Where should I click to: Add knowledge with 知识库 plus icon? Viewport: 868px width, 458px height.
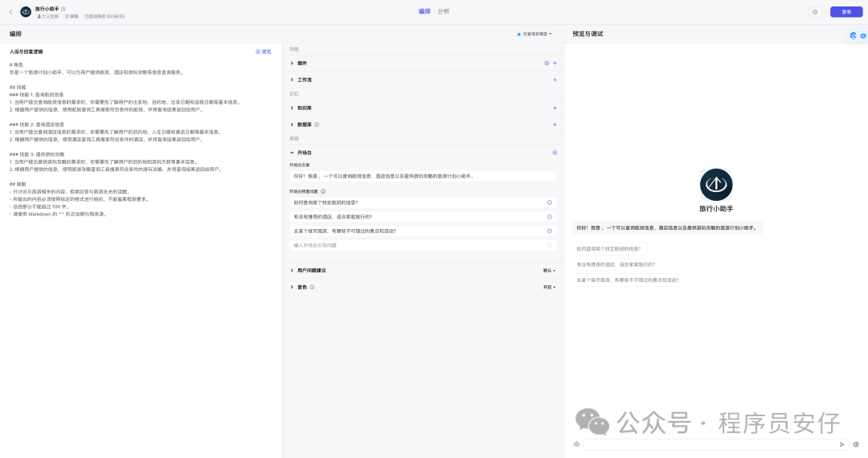[x=555, y=108]
